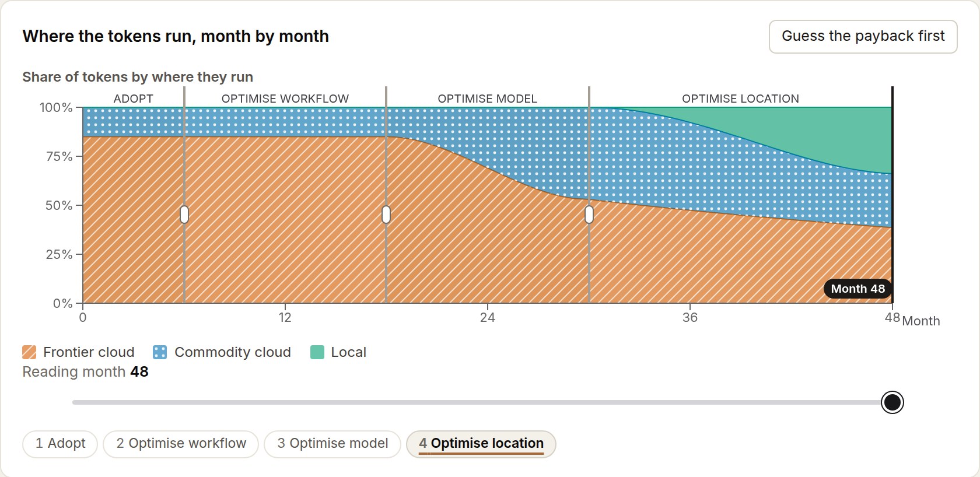Click the 12 tick label on month axis

coord(285,318)
